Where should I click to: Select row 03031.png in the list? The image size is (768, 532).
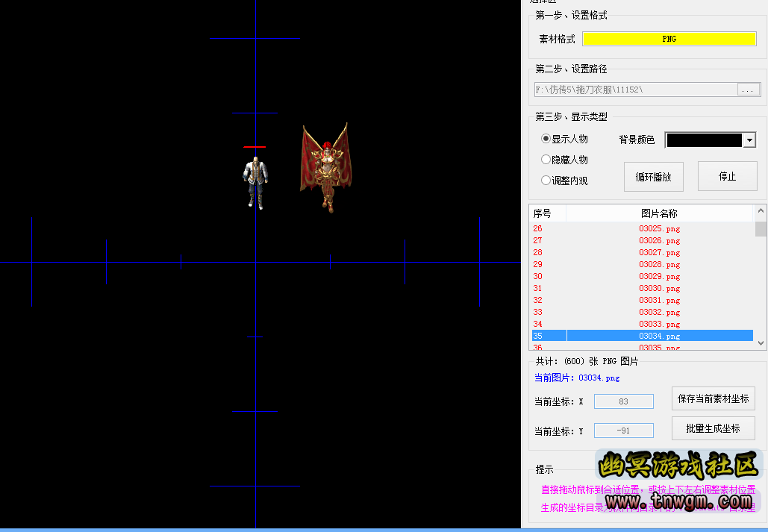click(x=642, y=300)
